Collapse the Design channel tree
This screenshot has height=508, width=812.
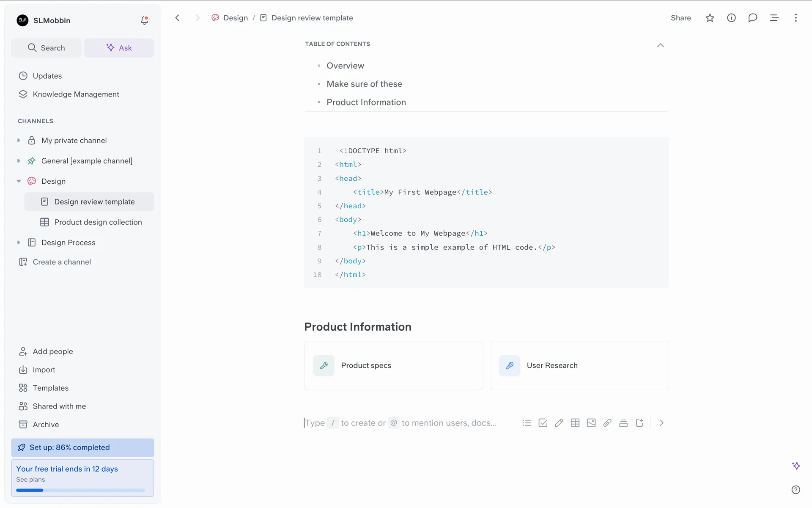coord(19,181)
